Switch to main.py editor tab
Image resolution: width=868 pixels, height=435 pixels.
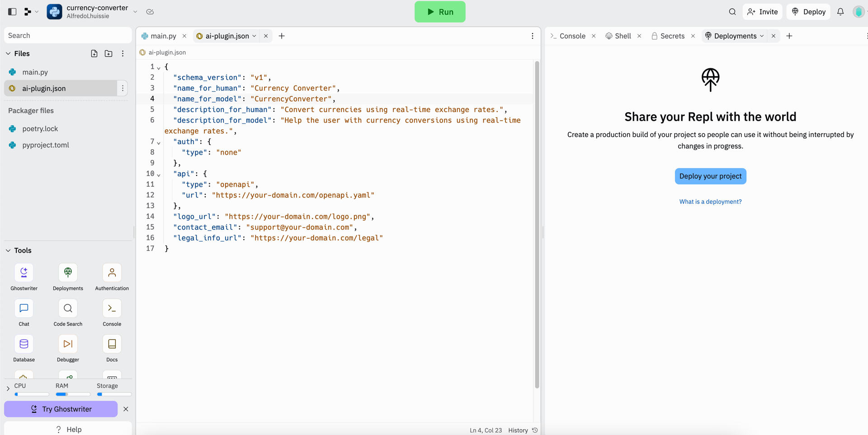tap(158, 36)
